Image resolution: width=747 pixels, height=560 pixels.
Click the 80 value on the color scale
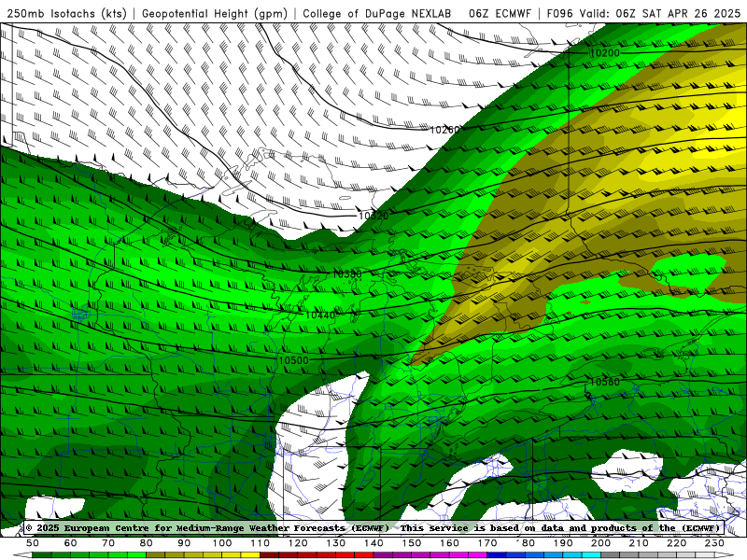coord(146,543)
